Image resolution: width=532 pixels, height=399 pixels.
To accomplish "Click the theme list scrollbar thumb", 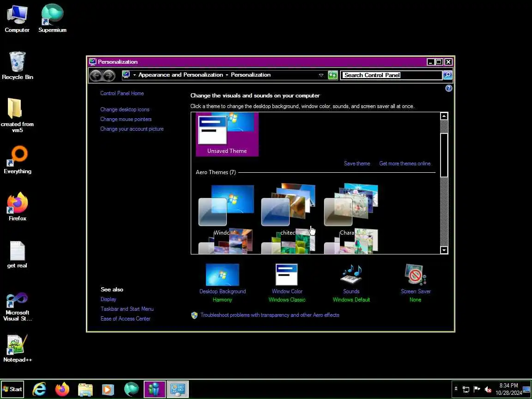I will click(444, 155).
